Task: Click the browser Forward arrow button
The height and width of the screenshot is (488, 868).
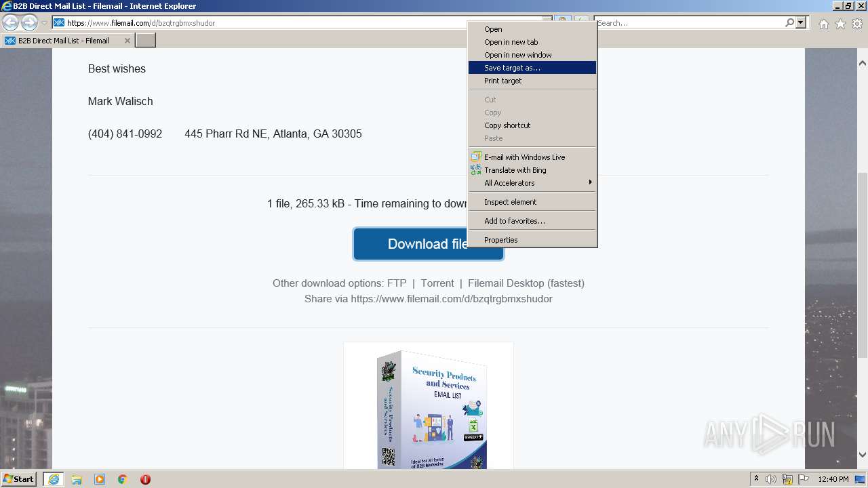Action: 29,23
